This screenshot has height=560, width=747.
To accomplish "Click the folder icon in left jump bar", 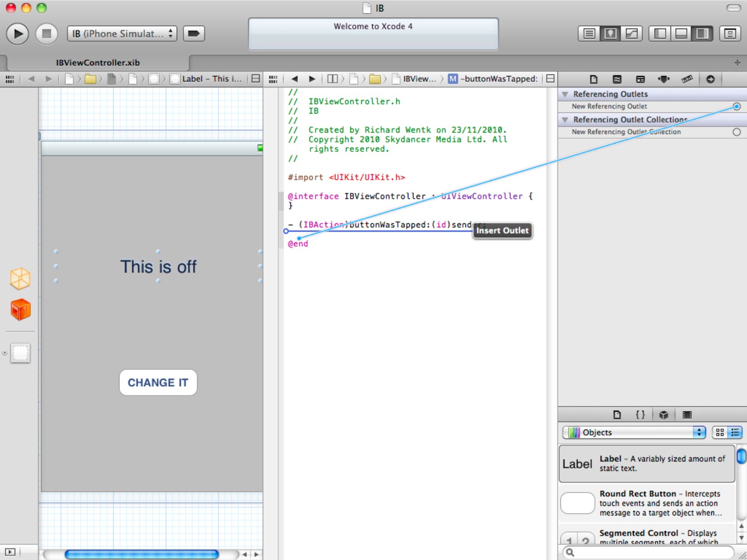I will tap(90, 79).
